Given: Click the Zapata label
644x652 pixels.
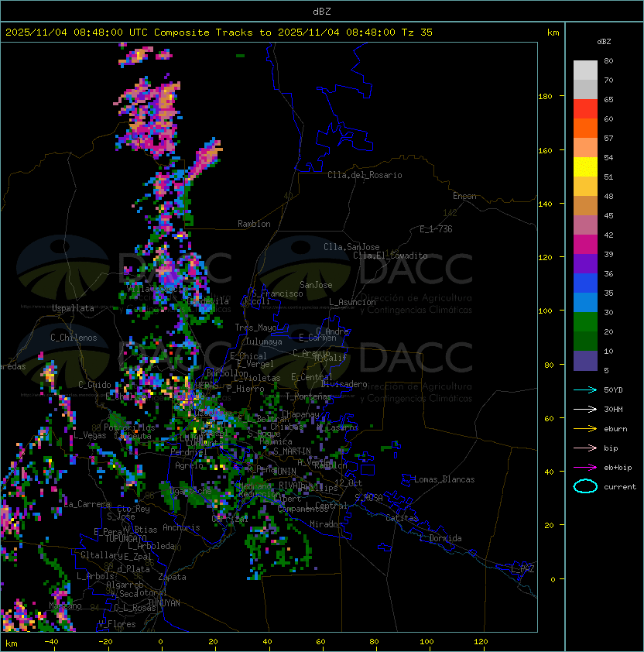Looking at the screenshot, I should click(x=172, y=577).
